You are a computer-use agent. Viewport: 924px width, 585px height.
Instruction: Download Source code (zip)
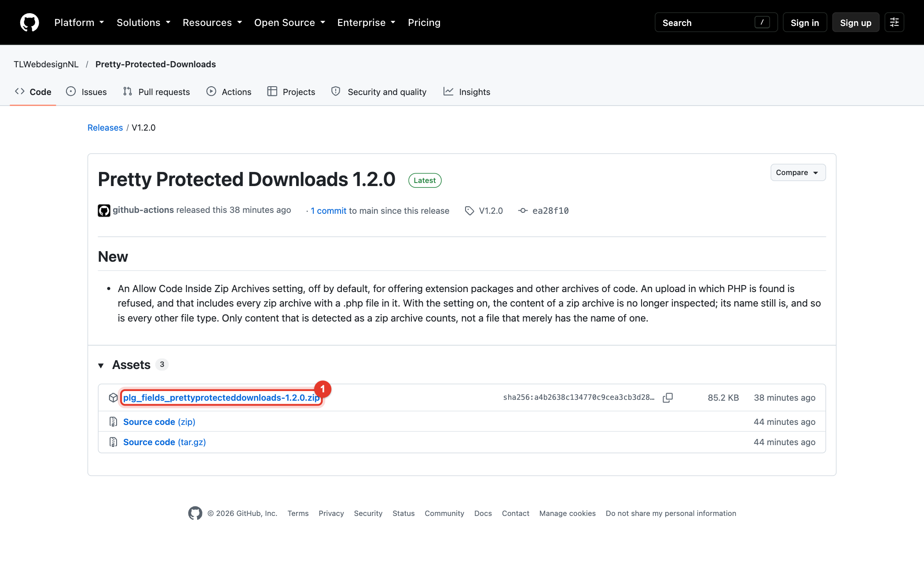point(159,422)
